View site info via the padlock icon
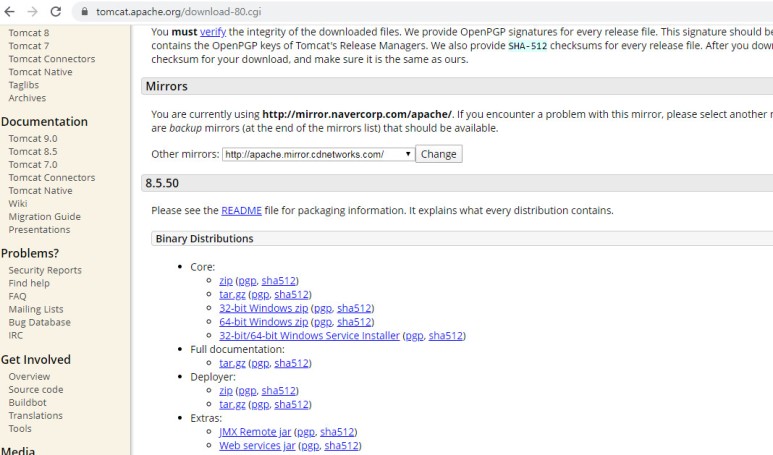 pyautogui.click(x=84, y=11)
